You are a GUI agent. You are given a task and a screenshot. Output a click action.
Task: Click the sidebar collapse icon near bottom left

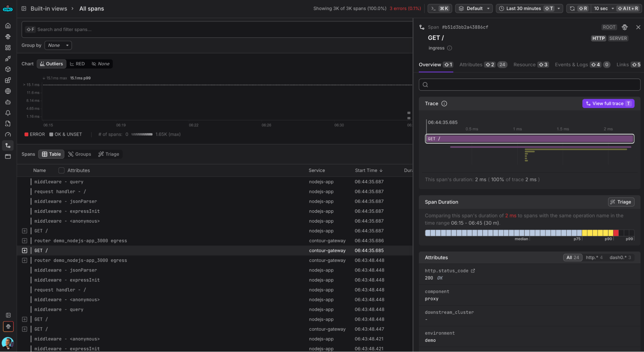coord(8,315)
